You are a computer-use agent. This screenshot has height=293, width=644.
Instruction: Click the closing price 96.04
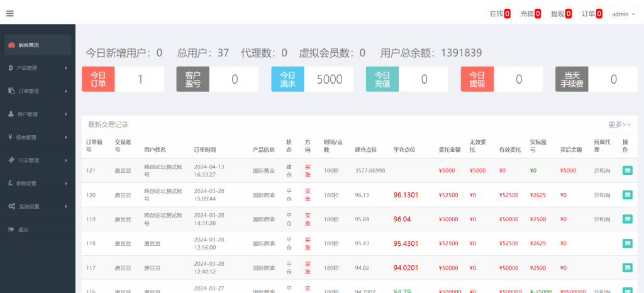tap(402, 219)
